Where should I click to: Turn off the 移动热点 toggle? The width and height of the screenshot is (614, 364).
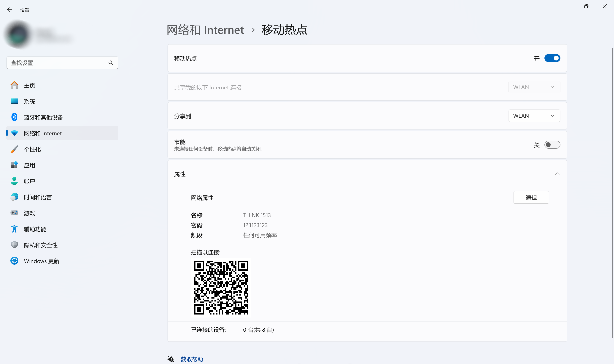point(552,58)
